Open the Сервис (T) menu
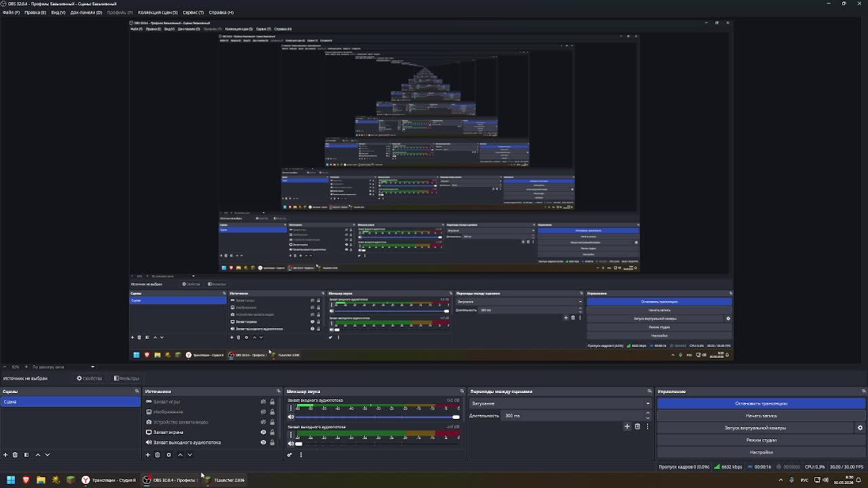This screenshot has height=488, width=868. 193,12
